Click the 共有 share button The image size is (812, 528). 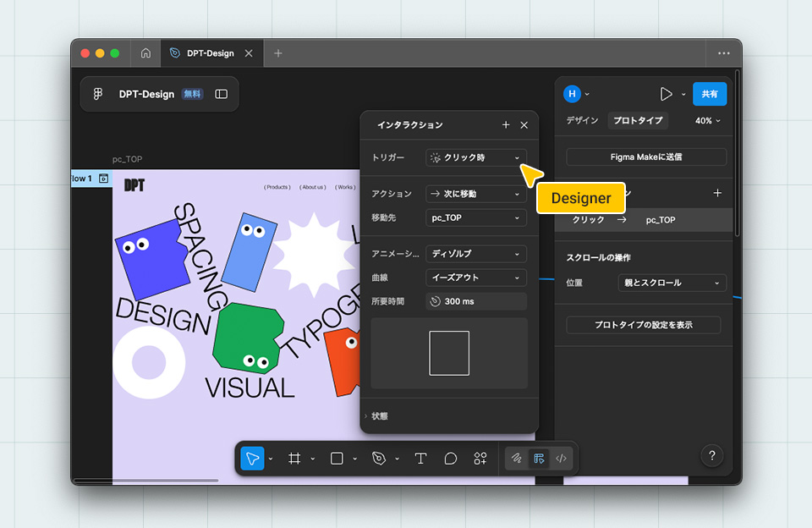pyautogui.click(x=710, y=94)
